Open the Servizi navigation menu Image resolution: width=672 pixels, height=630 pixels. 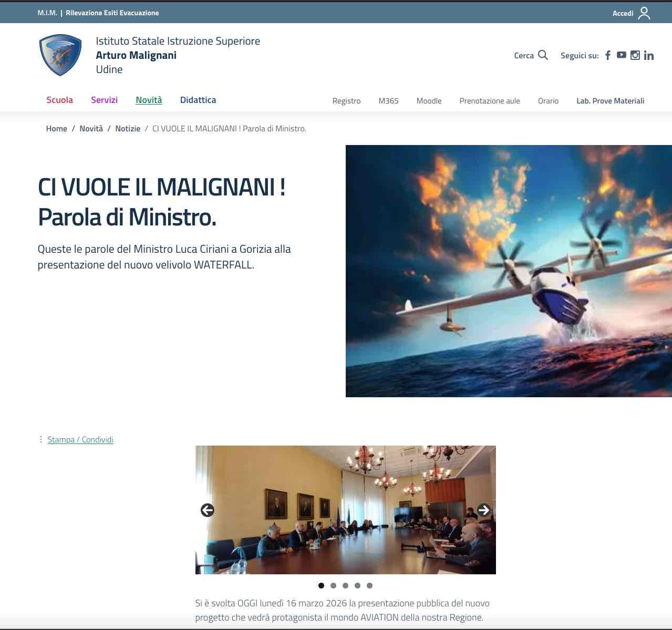104,100
